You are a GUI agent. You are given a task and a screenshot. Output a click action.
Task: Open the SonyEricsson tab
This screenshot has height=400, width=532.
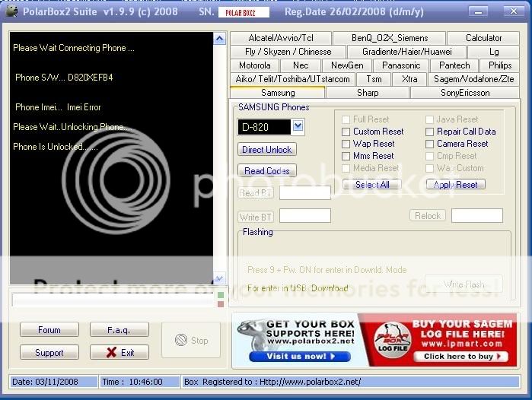(x=465, y=93)
